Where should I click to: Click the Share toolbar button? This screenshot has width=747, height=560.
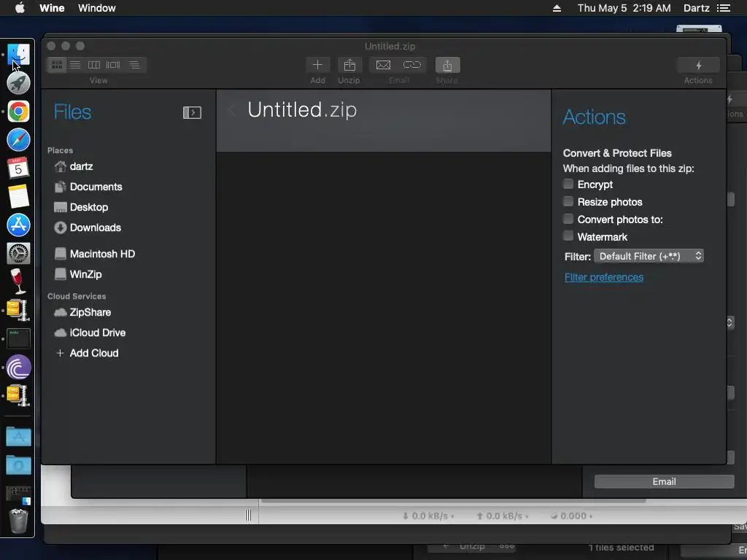(447, 65)
